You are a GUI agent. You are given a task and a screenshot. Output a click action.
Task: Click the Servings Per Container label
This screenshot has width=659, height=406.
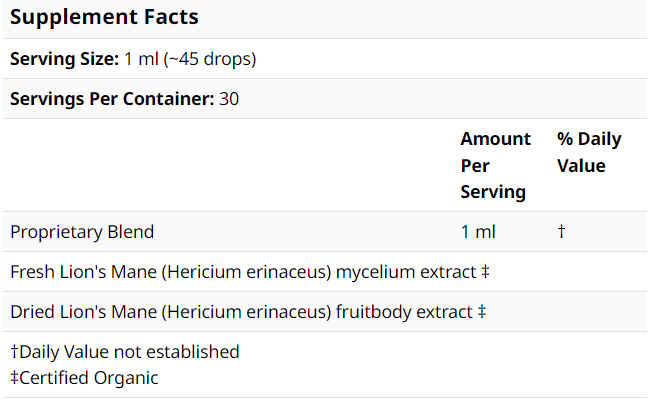click(x=111, y=99)
